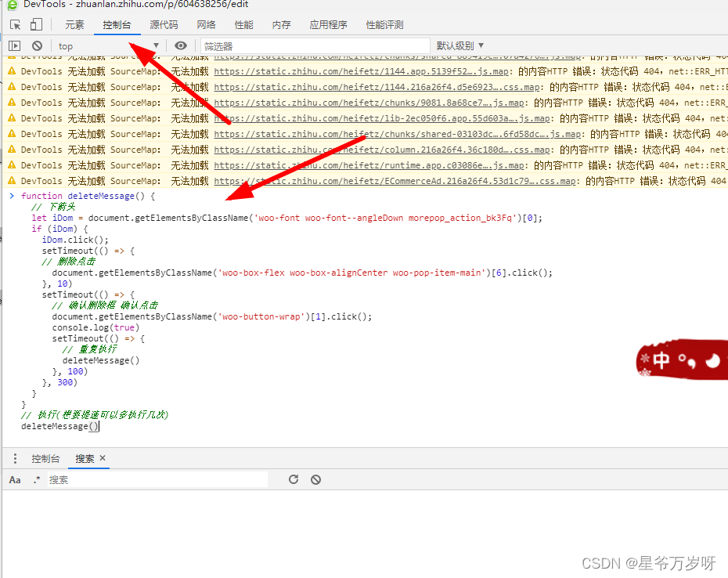Switch to the 元素 tab
This screenshot has height=578, width=728.
74,24
